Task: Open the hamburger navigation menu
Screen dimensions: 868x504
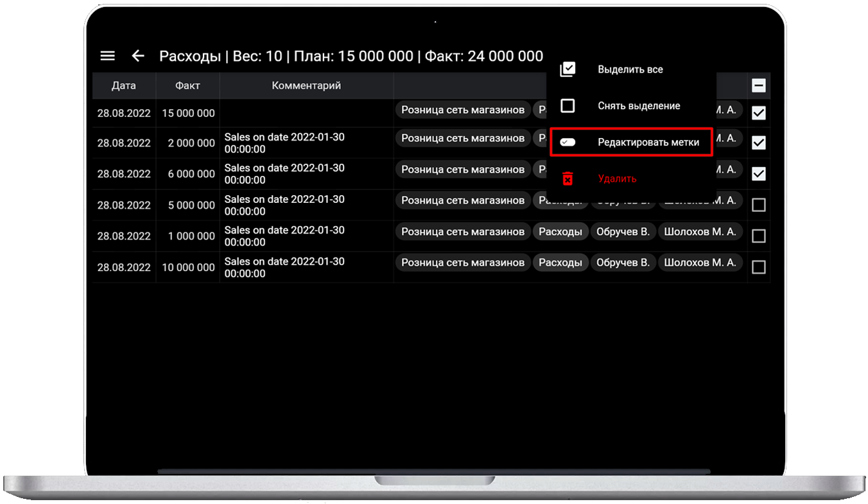Action: coord(107,56)
